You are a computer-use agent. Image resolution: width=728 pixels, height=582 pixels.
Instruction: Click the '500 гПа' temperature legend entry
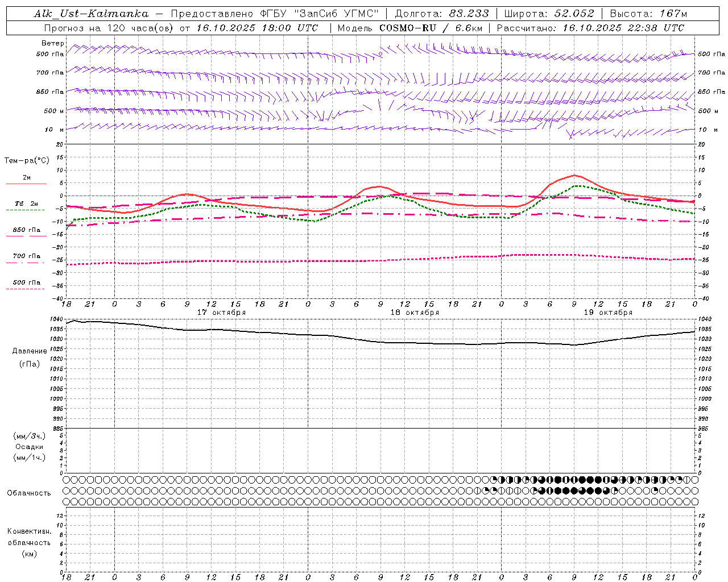point(27,282)
